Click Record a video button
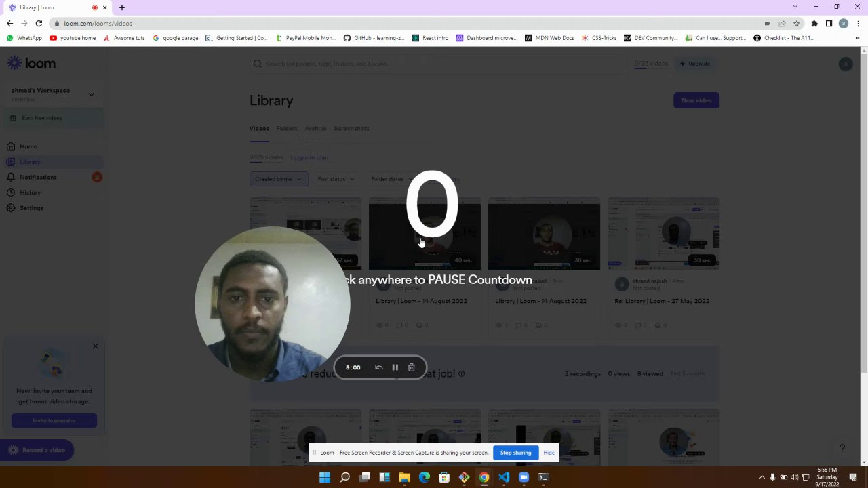Screen dimensions: 868x488 point(37,450)
